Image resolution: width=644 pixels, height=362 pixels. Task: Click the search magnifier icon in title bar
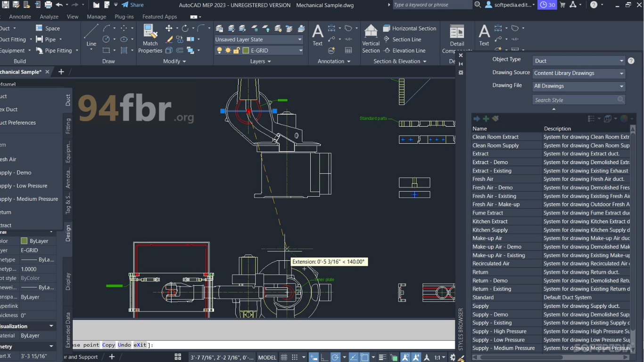[478, 5]
